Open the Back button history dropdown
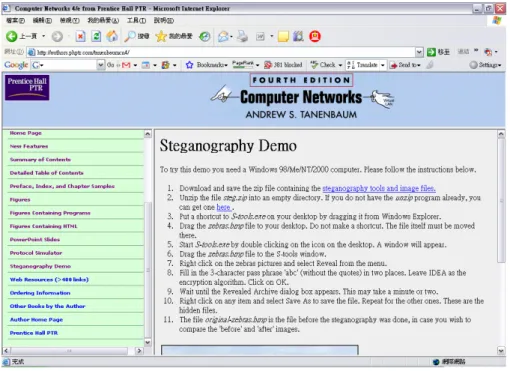The height and width of the screenshot is (371, 510). (44, 36)
